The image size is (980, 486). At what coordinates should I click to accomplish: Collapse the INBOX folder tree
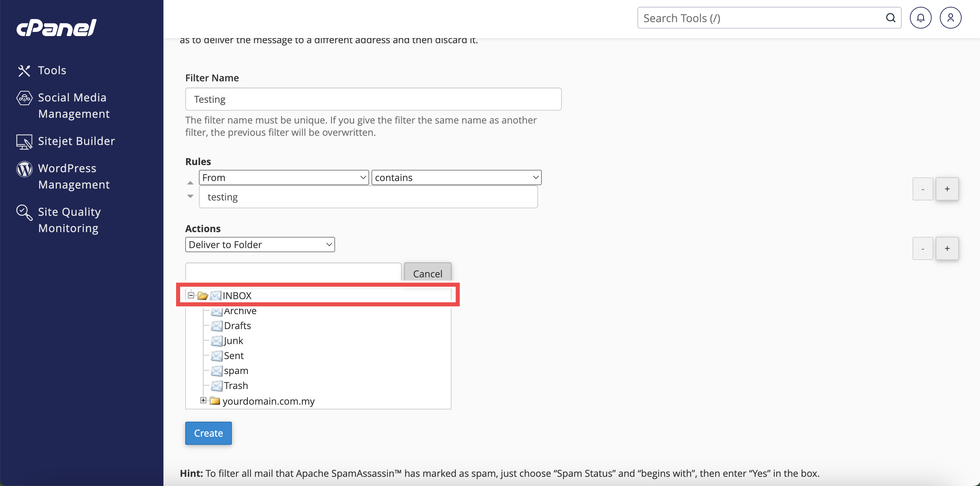click(191, 295)
